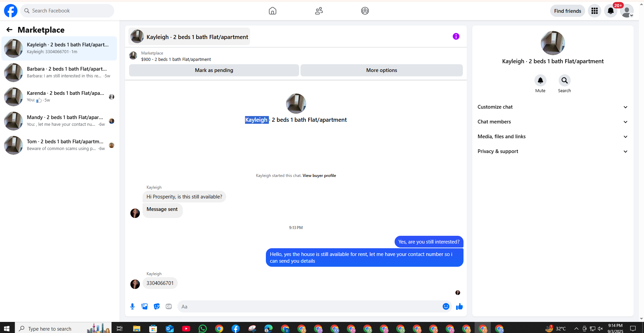
Task: Send a thumbs-up like
Action: coord(459,306)
